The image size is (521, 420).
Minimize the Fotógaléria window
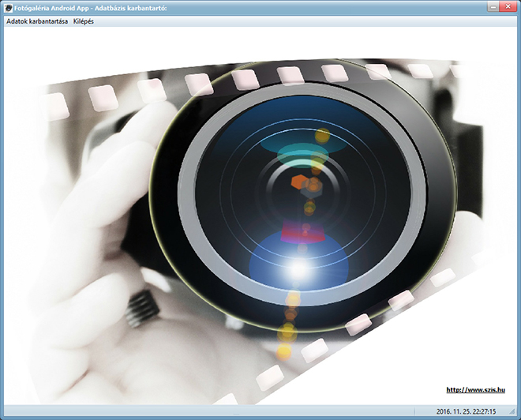click(x=493, y=6)
